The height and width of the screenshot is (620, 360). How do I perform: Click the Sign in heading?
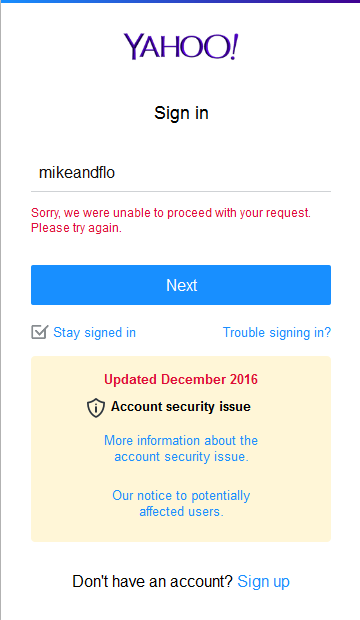click(x=181, y=113)
